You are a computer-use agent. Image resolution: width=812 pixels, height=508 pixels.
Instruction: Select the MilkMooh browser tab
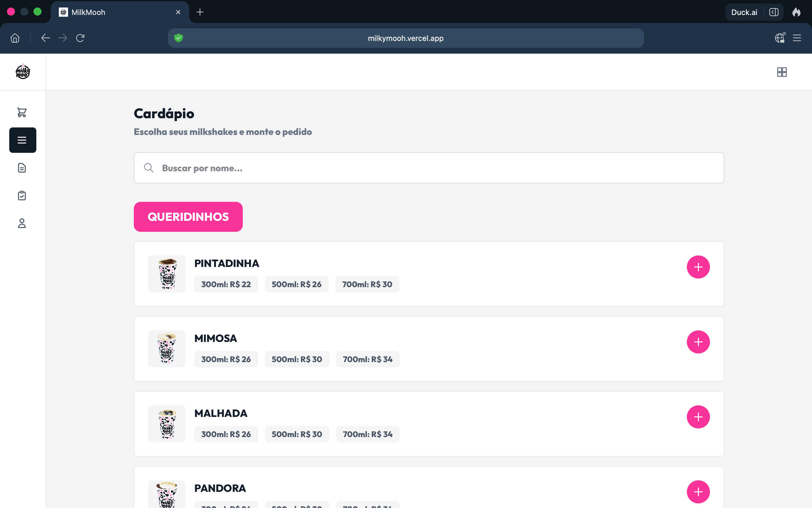[120, 12]
